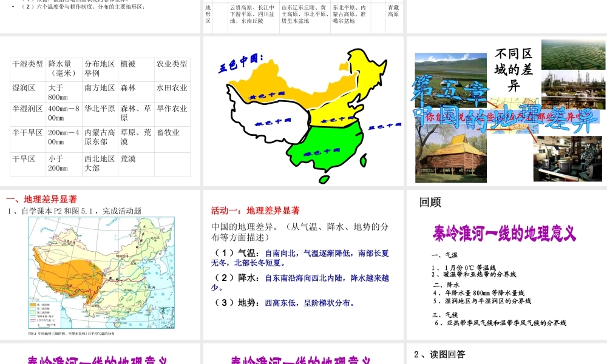Viewport: 607px width, 364px height.
Task: Click the red 一、地理差异显著 heading
Action: click(41, 199)
